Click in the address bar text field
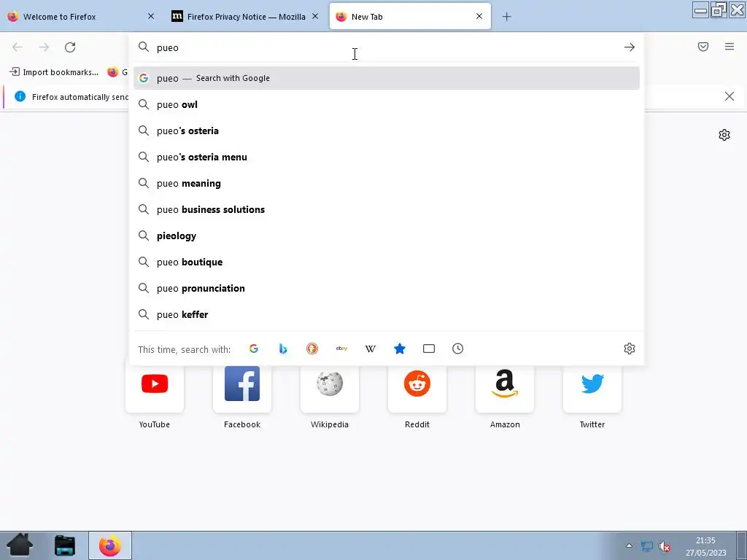The height and width of the screenshot is (560, 747). click(386, 47)
